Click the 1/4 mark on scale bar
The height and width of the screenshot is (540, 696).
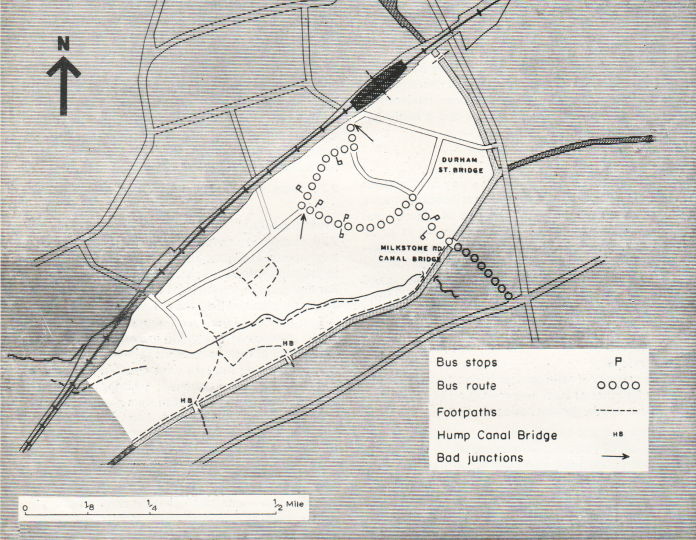pyautogui.click(x=152, y=506)
